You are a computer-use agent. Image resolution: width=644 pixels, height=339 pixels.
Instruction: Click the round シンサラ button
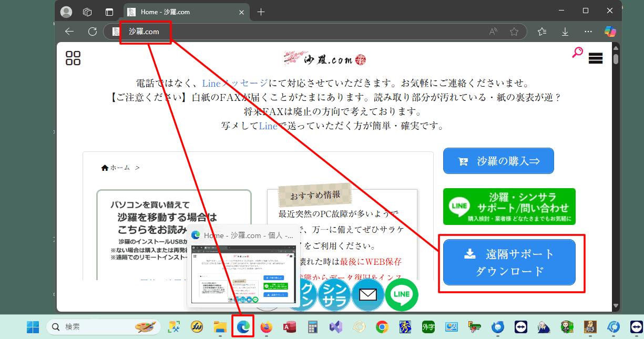coord(334,295)
